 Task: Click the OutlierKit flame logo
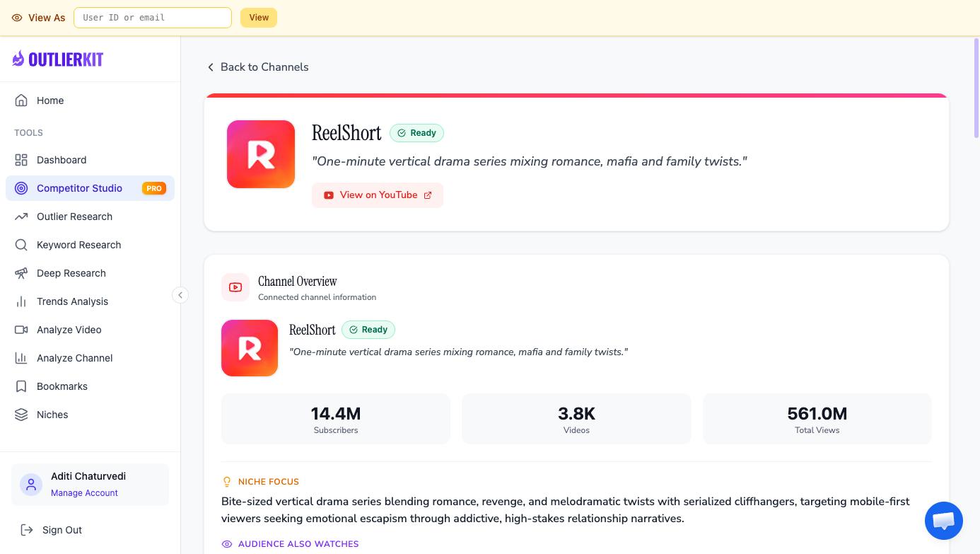coord(18,59)
